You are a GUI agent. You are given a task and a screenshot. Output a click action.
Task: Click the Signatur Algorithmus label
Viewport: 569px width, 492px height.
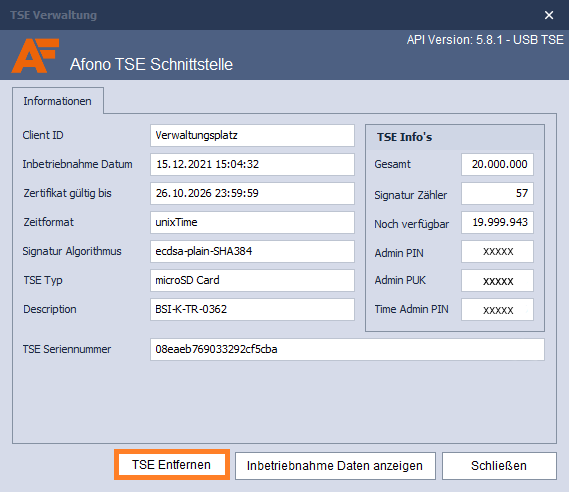coord(72,251)
